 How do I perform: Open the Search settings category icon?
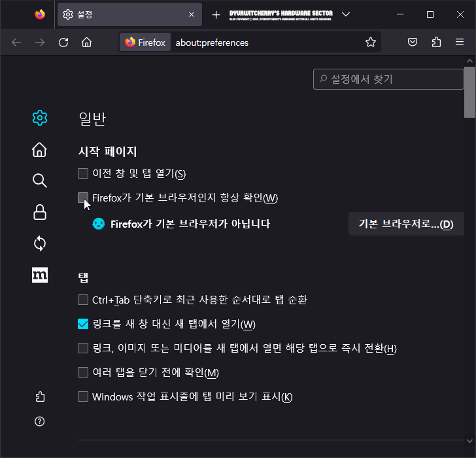[40, 181]
